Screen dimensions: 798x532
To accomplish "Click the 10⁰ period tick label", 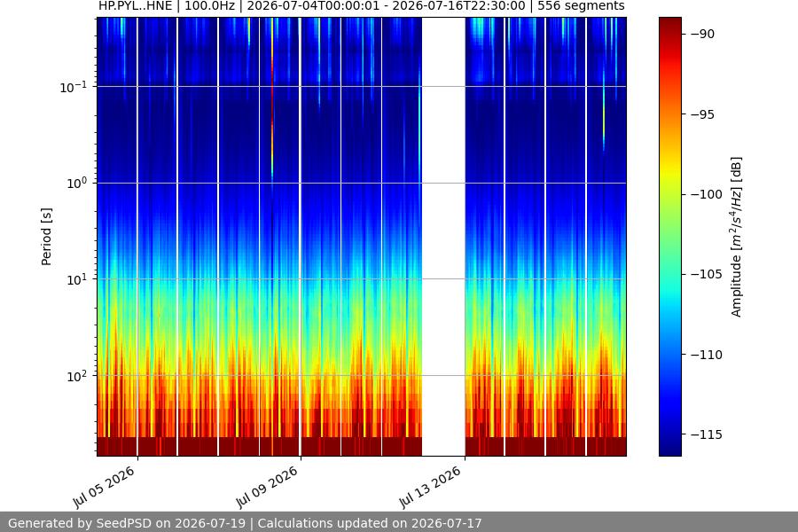I will pyautogui.click(x=76, y=184).
